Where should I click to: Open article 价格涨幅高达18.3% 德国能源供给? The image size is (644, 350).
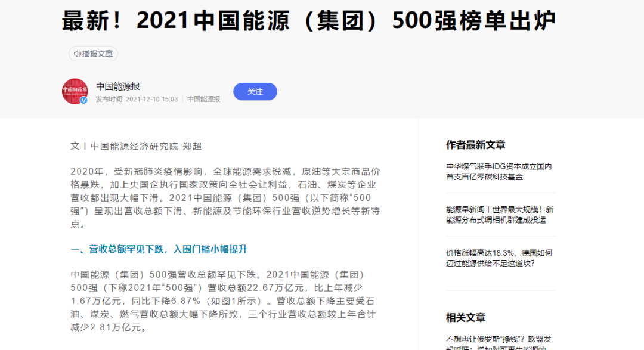coord(500,258)
